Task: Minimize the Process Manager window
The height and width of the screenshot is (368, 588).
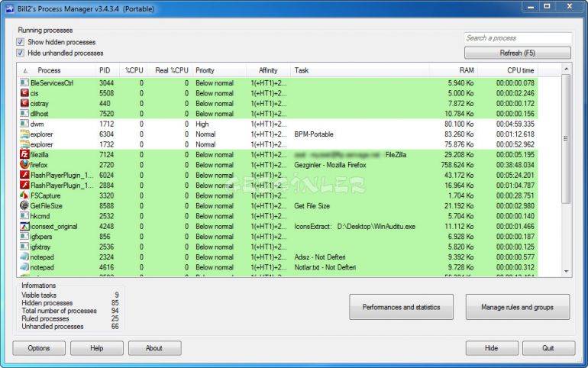Action: coord(530,7)
